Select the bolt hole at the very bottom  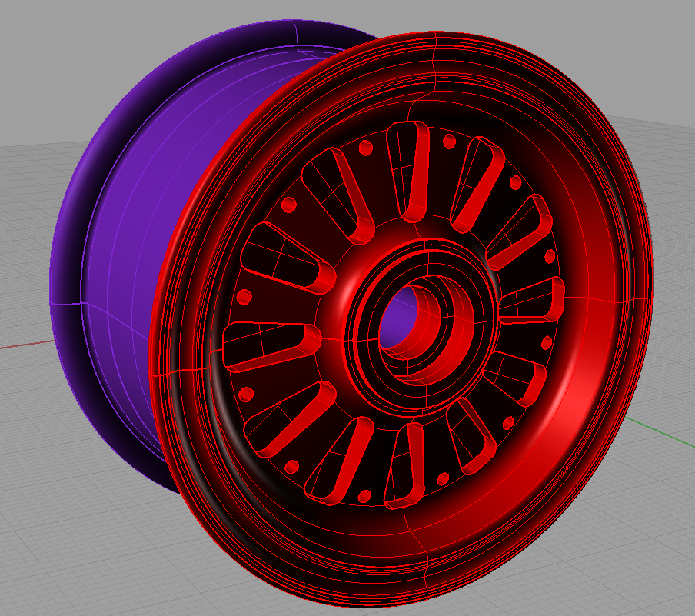365,495
